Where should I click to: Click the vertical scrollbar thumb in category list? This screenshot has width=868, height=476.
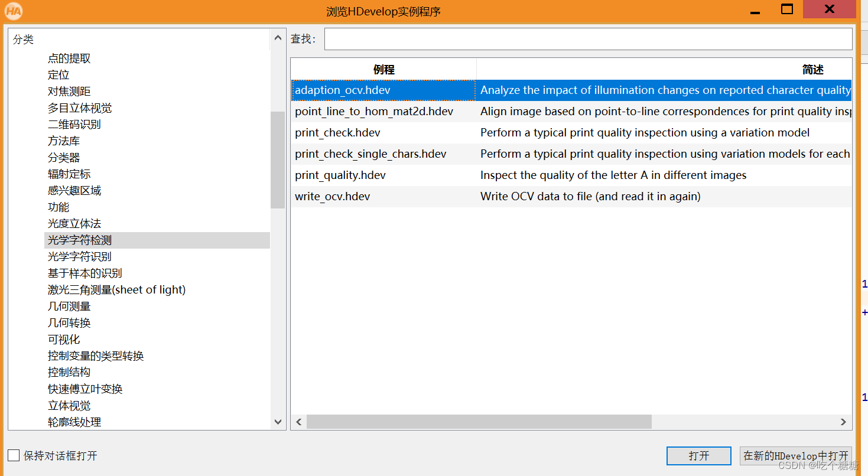(x=278, y=159)
